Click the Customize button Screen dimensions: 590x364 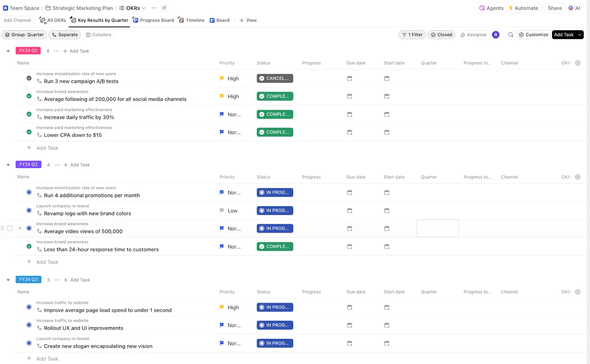tap(533, 35)
